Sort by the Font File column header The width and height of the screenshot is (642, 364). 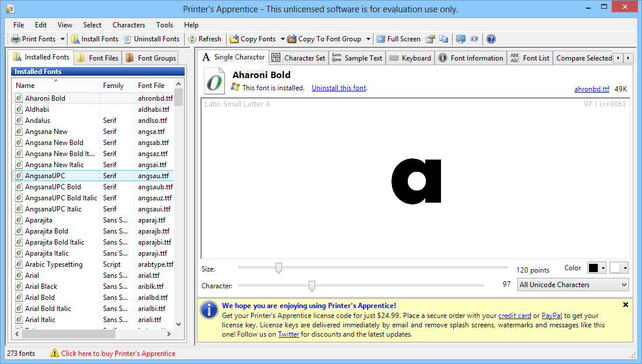click(x=154, y=85)
